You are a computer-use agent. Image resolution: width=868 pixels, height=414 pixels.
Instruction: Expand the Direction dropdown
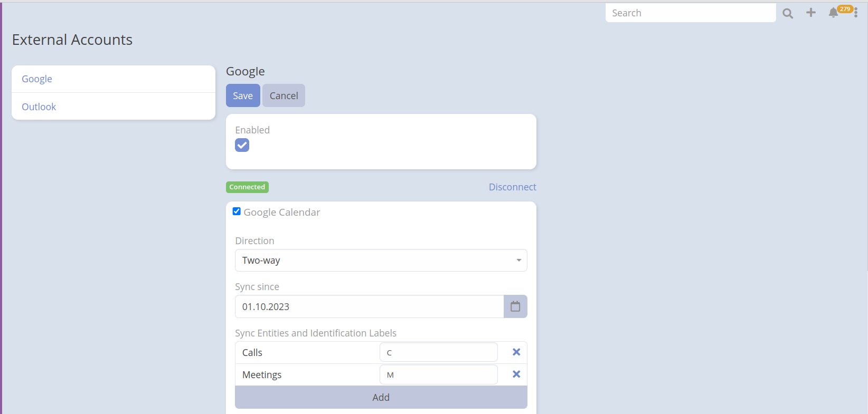tap(381, 261)
